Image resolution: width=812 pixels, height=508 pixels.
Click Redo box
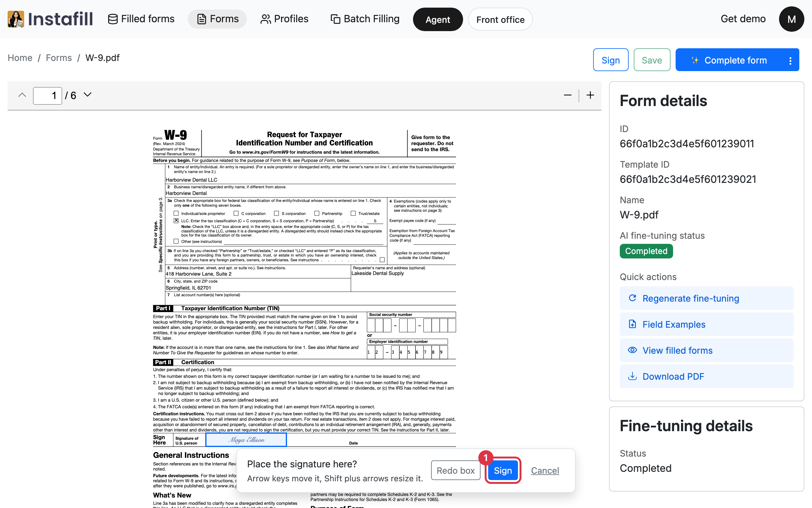(x=455, y=470)
